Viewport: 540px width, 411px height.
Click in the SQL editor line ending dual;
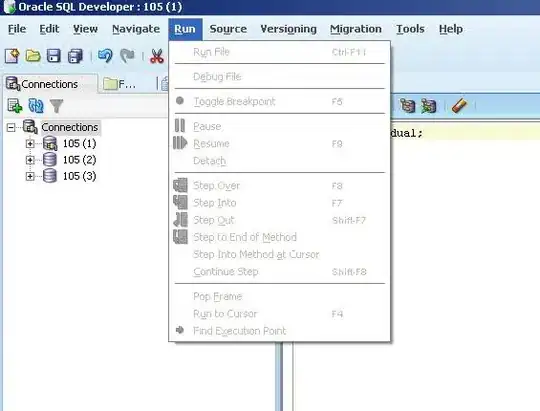[465, 133]
